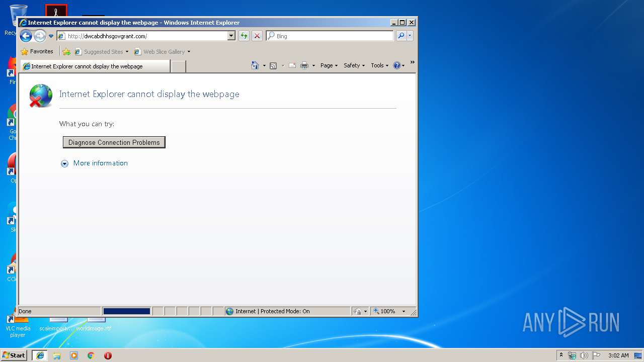This screenshot has width=644, height=362.
Task: Expand the address bar autocomplete dropdown
Action: (x=231, y=36)
